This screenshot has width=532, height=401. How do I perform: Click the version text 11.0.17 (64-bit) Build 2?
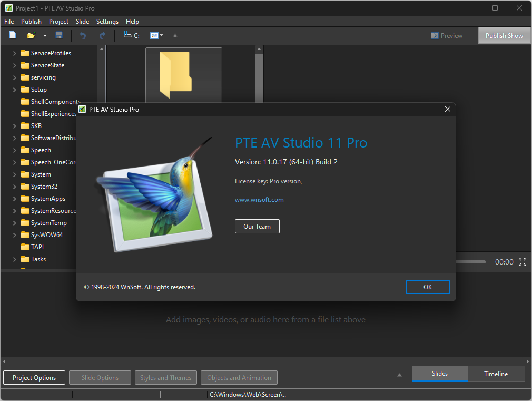(300, 162)
